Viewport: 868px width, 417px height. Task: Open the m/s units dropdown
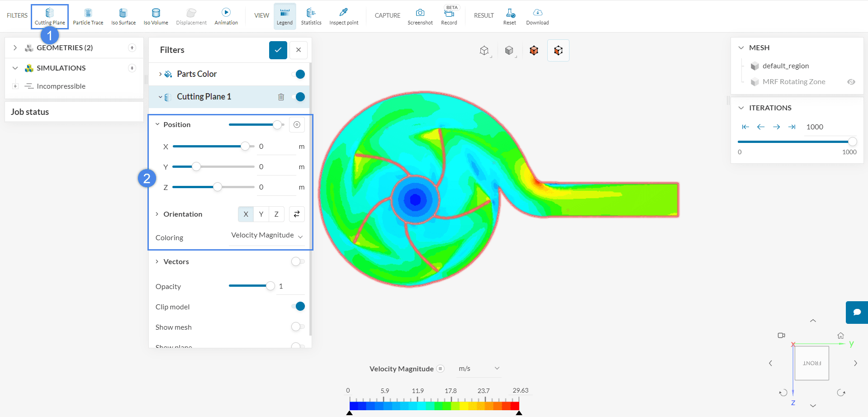479,369
